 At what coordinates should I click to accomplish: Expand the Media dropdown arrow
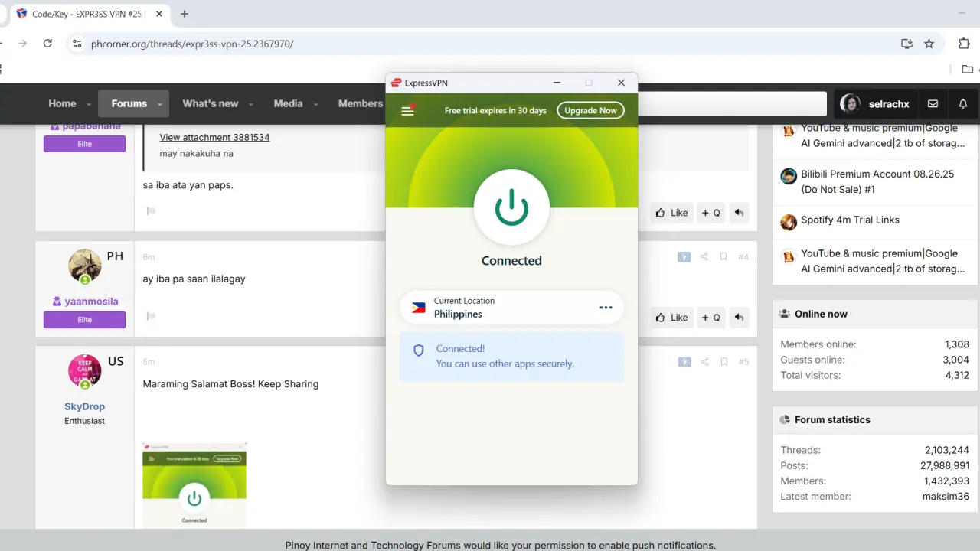[315, 104]
